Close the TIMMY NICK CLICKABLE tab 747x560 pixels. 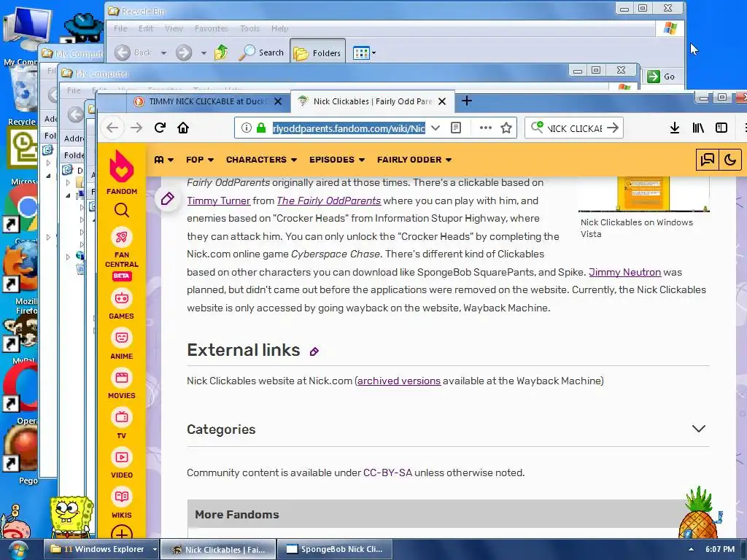click(278, 101)
